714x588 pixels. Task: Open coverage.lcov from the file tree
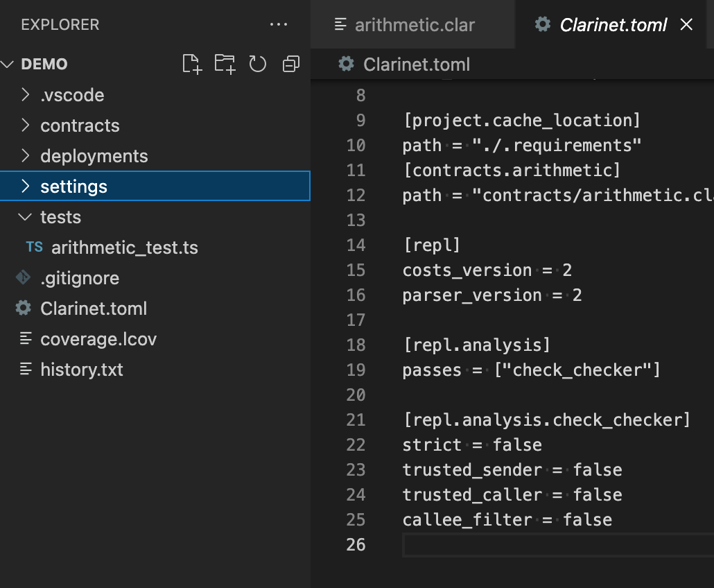pyautogui.click(x=98, y=339)
